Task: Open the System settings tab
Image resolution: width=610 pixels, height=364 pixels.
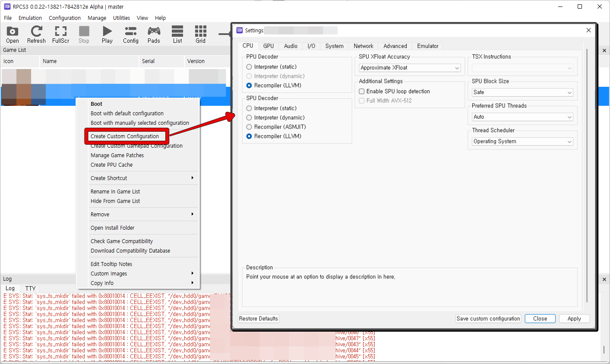Action: click(x=334, y=46)
